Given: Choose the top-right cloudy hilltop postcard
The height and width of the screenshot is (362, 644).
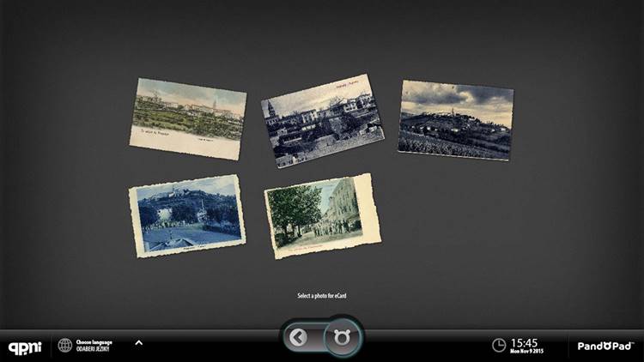Looking at the screenshot, I should (x=455, y=119).
